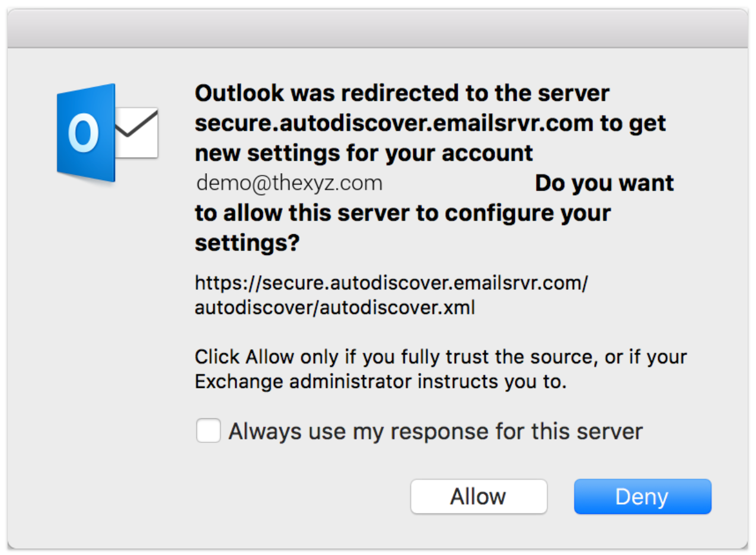Enable Always use my response checkbox
The height and width of the screenshot is (555, 756).
[209, 430]
